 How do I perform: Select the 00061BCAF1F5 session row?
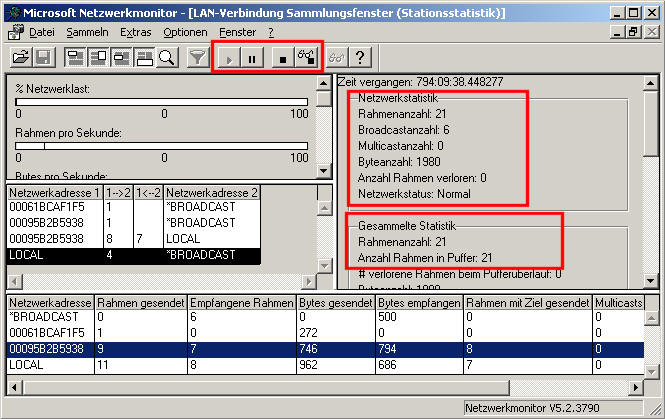(134, 207)
